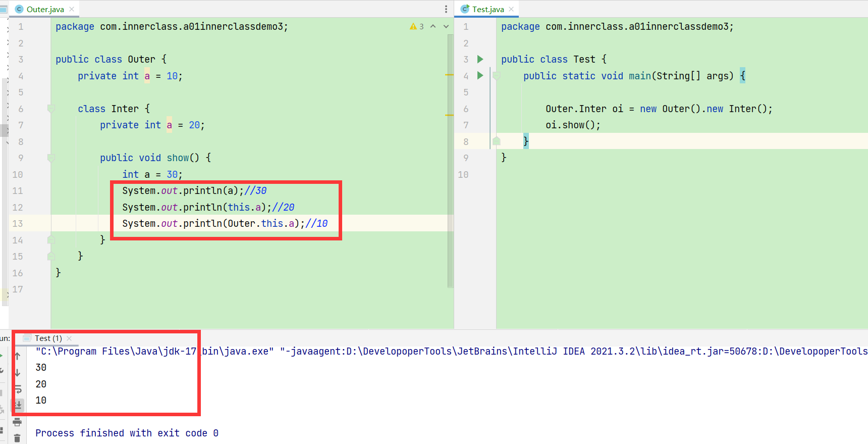
Task: Click 'println(a)' statement on line 11
Action: (x=210, y=190)
